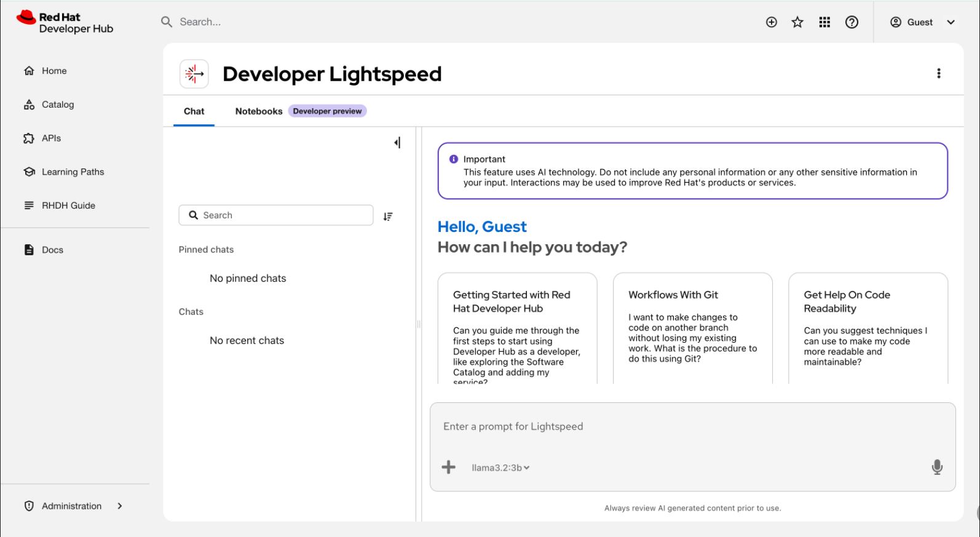Image resolution: width=980 pixels, height=537 pixels.
Task: Click the Learning Paths graduation cap icon
Action: (29, 172)
